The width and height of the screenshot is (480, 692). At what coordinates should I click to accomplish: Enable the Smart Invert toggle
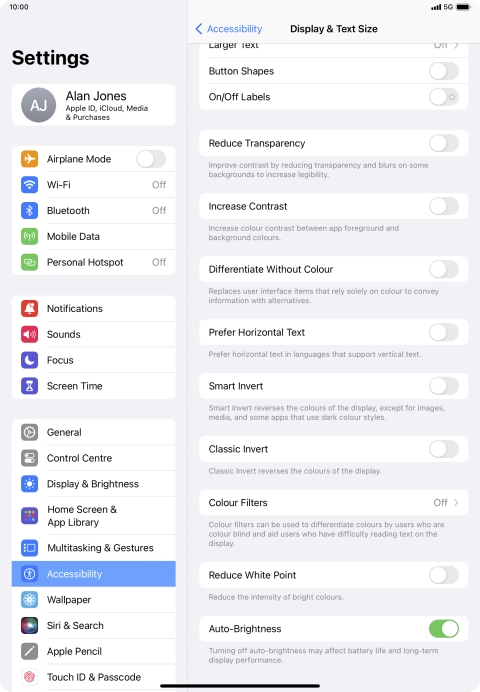pyautogui.click(x=444, y=386)
